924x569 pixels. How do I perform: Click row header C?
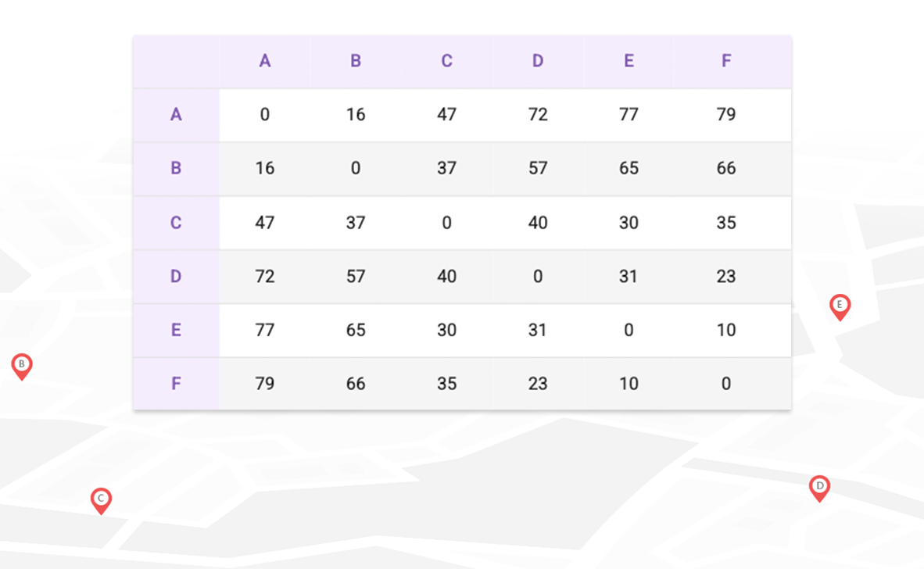[176, 223]
